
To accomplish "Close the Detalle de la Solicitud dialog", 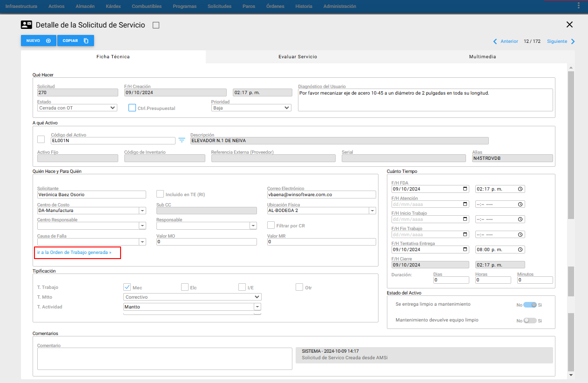I will click(x=569, y=25).
